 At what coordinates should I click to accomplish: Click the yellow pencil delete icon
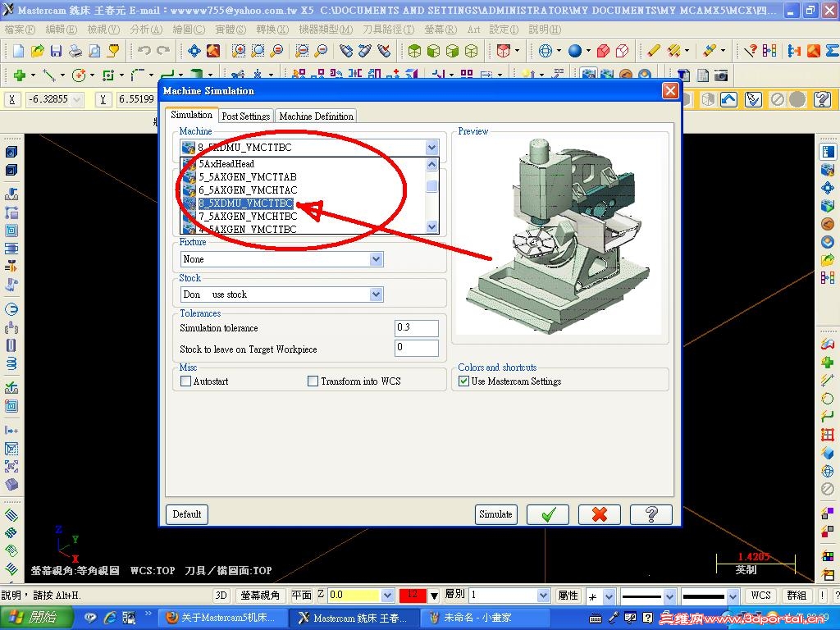(x=653, y=51)
